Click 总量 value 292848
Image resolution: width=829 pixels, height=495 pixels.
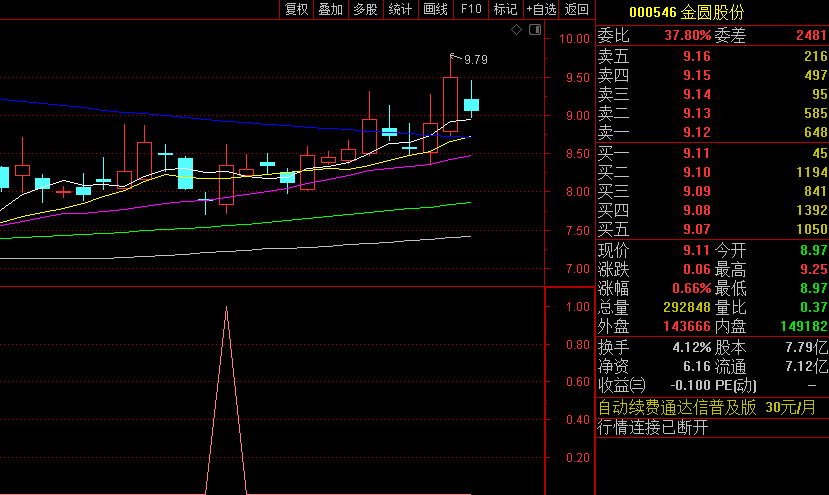click(x=687, y=307)
